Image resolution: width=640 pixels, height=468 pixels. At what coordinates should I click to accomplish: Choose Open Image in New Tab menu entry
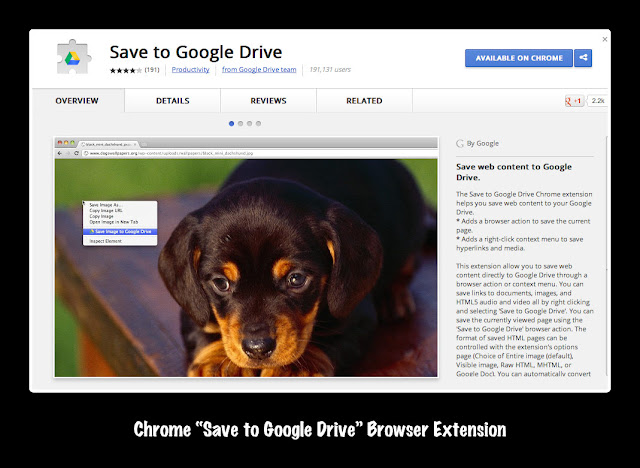coord(120,222)
